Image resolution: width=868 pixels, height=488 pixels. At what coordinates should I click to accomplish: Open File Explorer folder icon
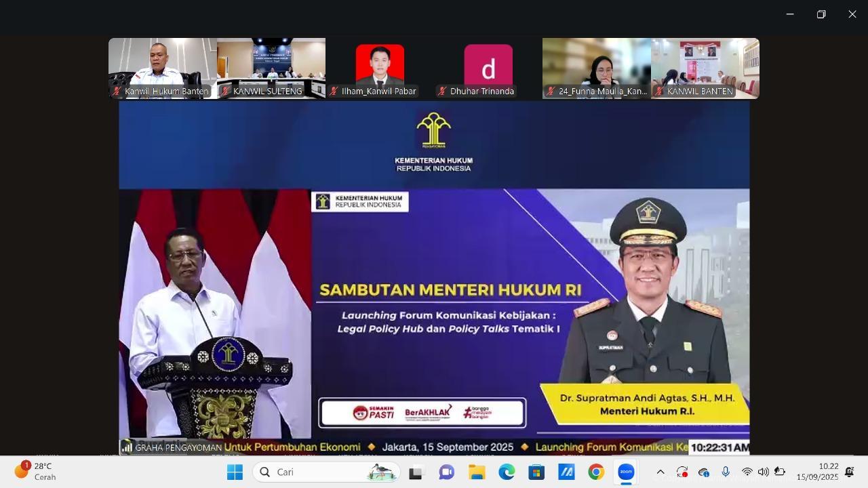click(x=477, y=472)
